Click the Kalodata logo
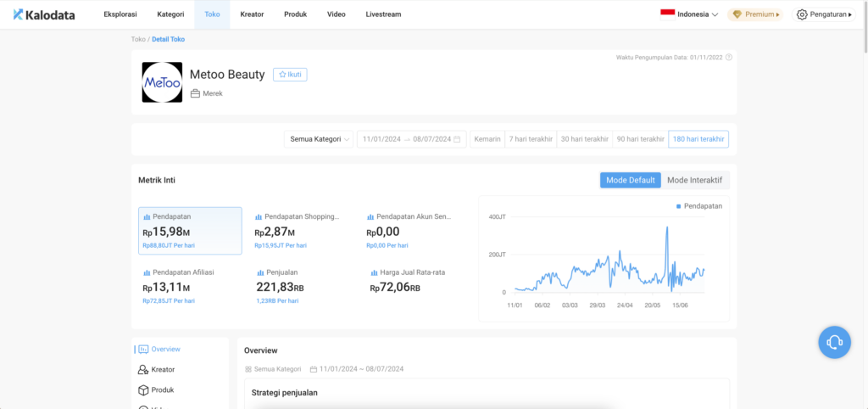Viewport: 868px width, 409px height. coord(44,14)
